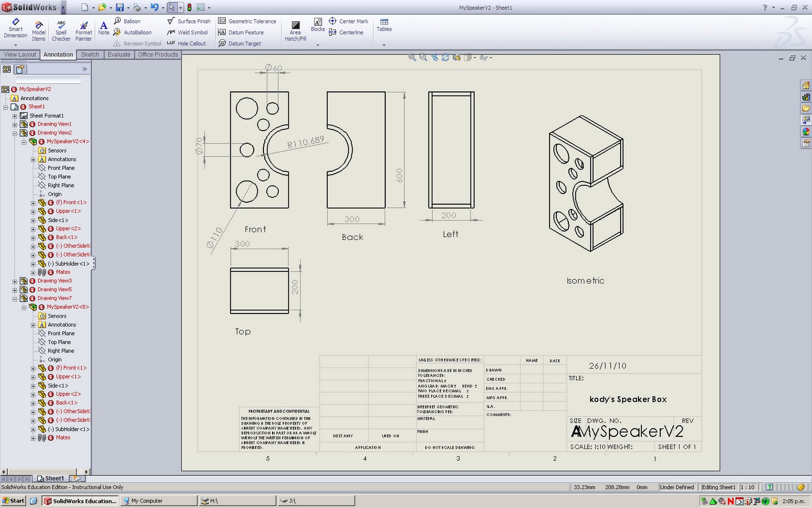Expand the Drawing View5 node
Screen dimensions: 812x508
[x=15, y=290]
